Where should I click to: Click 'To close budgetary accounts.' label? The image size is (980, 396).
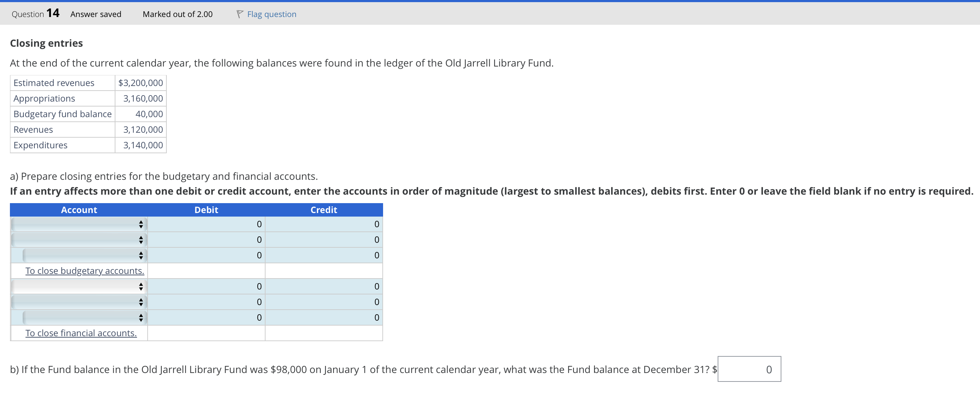point(85,271)
